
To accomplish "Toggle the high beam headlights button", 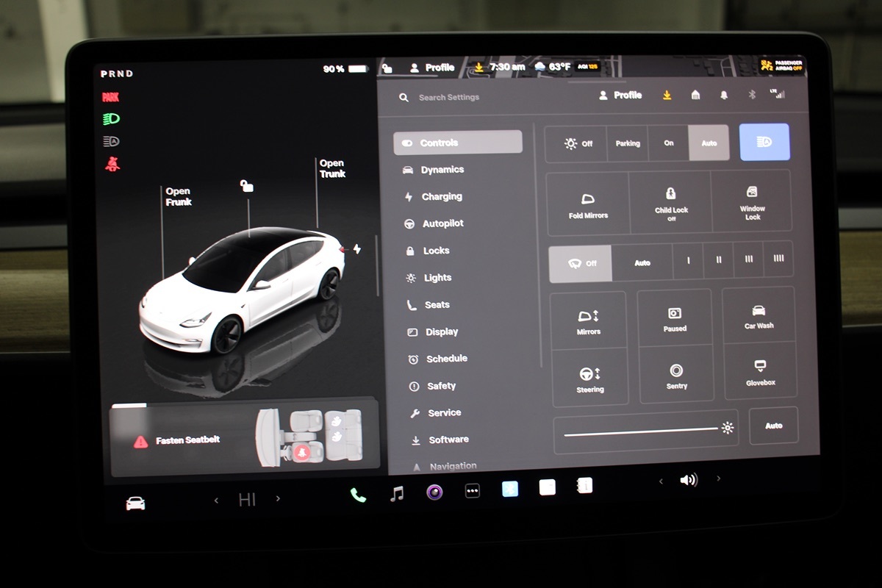I will [x=764, y=142].
